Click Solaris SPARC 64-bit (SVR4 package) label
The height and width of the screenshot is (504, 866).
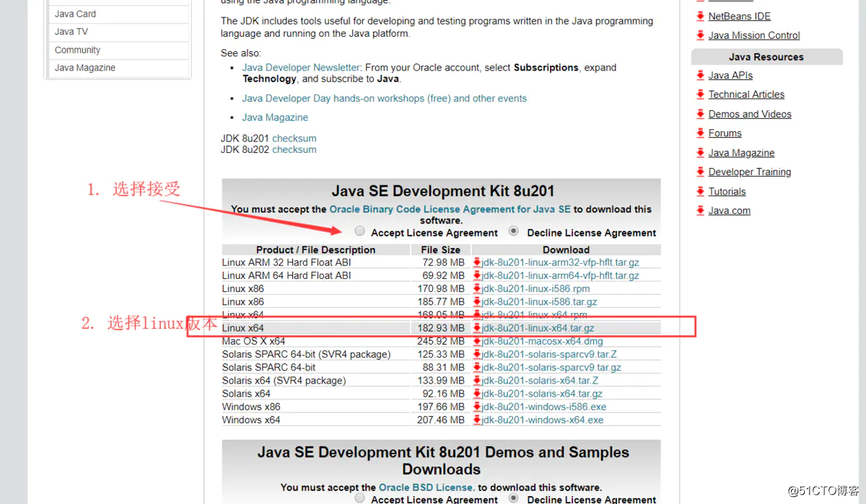point(306,354)
